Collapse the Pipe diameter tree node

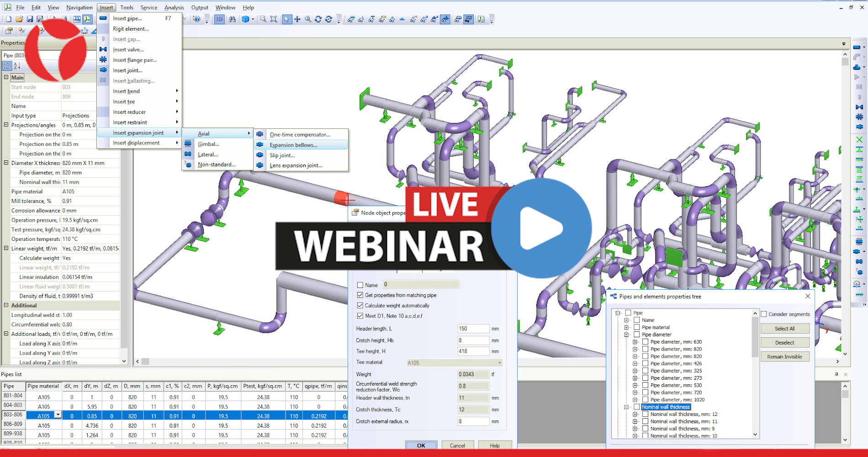coord(626,335)
